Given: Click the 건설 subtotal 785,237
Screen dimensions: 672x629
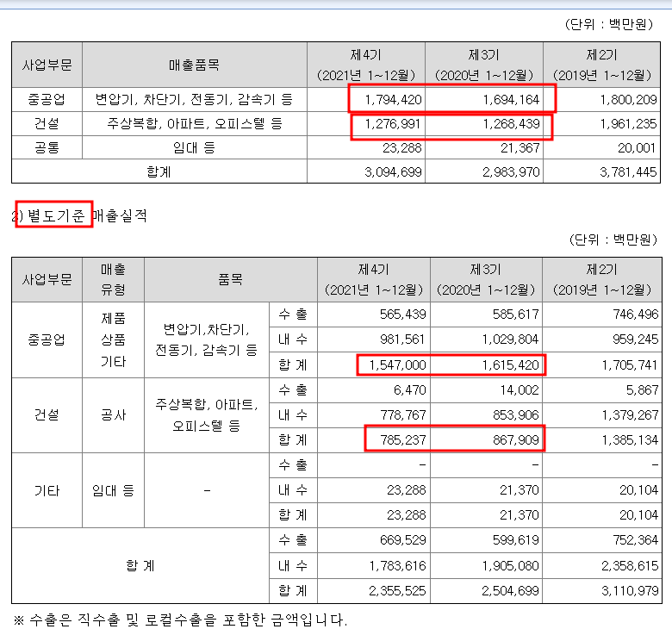Looking at the screenshot, I should tap(403, 439).
